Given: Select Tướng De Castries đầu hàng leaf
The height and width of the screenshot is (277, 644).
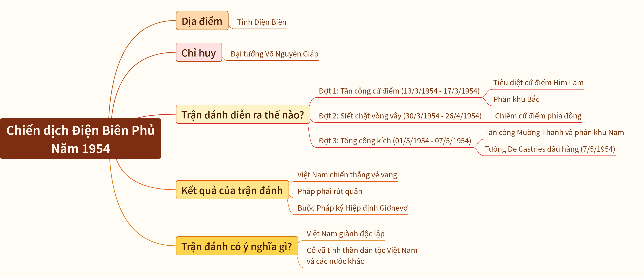Looking at the screenshot, I should (550, 149).
